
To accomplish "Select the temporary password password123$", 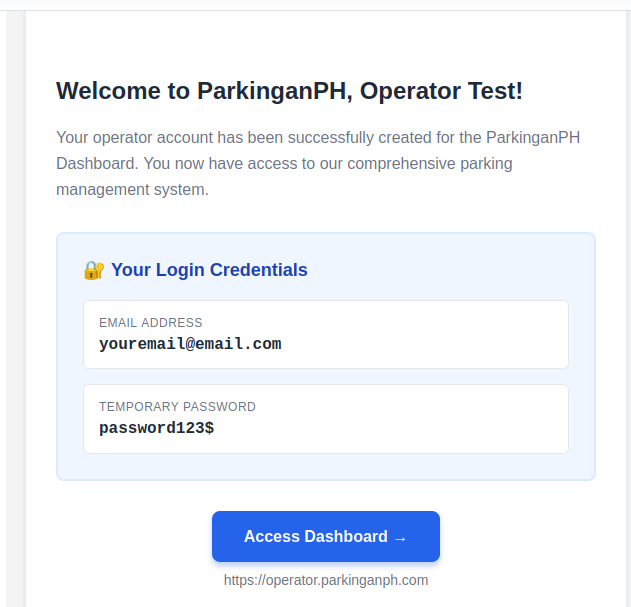I will 157,428.
